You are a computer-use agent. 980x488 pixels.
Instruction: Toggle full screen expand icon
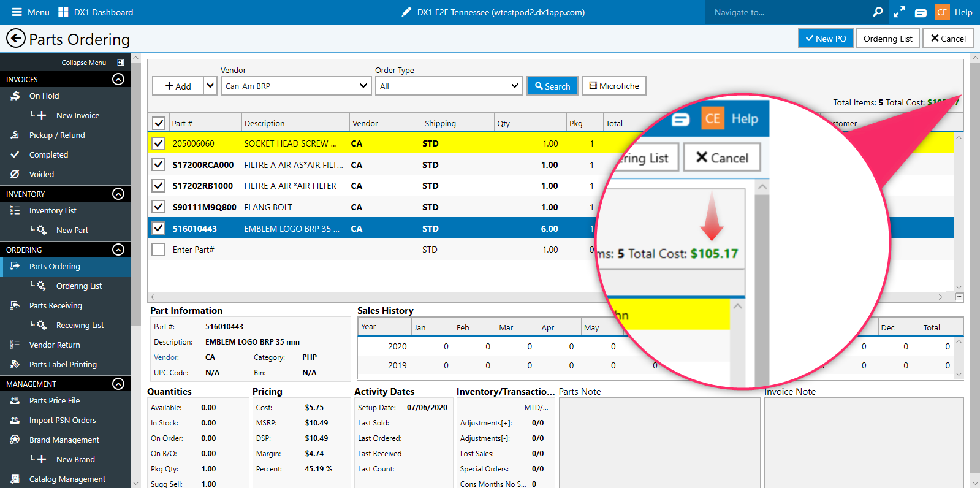tap(899, 12)
